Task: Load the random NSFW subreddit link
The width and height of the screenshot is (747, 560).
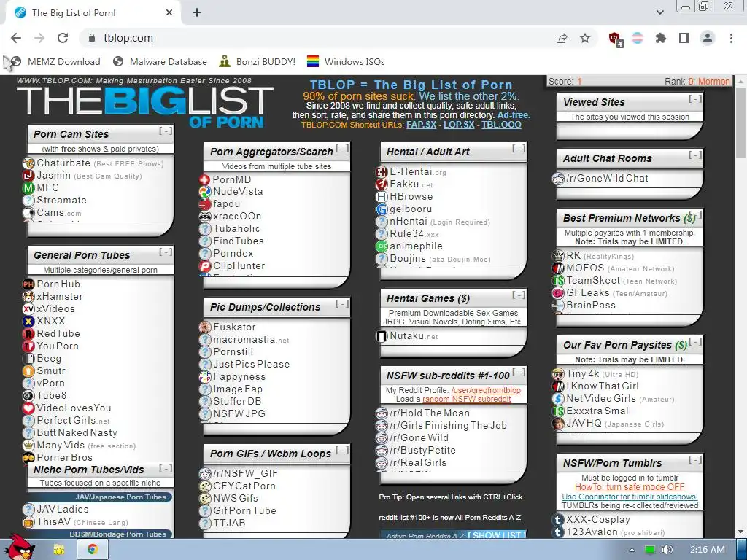Action: 466,399
